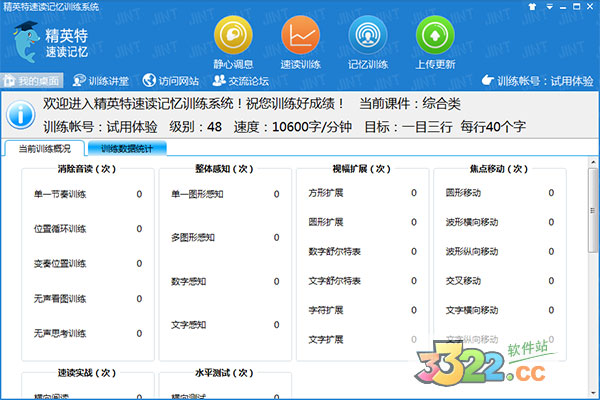Screen dimensions: 600x400
Task: Click 变奏位置训练 row
Action: coord(88,264)
